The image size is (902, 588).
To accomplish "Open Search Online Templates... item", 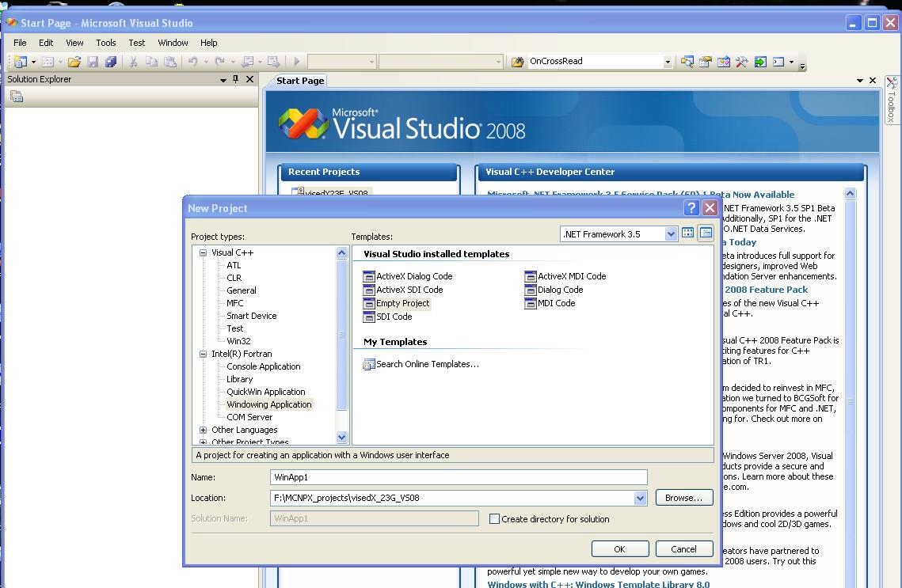I will tap(421, 364).
